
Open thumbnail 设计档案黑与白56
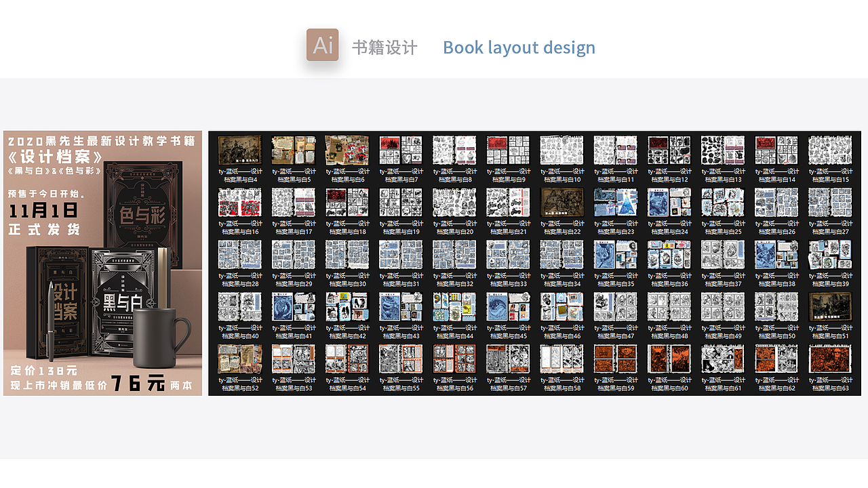coord(454,359)
